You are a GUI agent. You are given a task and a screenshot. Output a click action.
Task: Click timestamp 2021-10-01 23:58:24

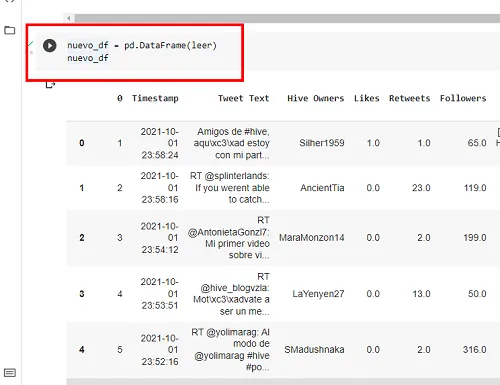[x=160, y=143]
